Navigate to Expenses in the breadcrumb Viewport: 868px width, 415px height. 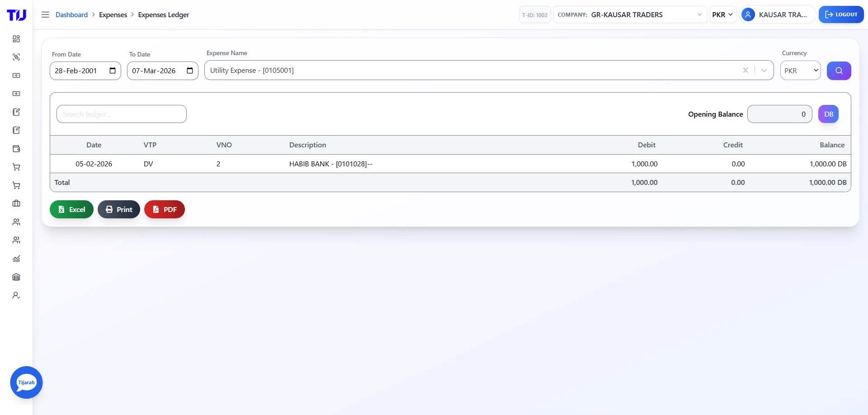[x=113, y=14]
